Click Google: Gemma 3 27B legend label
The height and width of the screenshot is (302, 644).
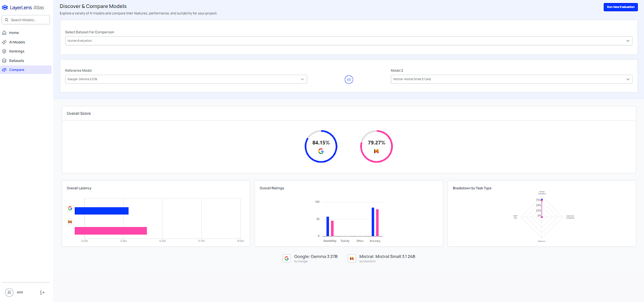[x=316, y=256]
